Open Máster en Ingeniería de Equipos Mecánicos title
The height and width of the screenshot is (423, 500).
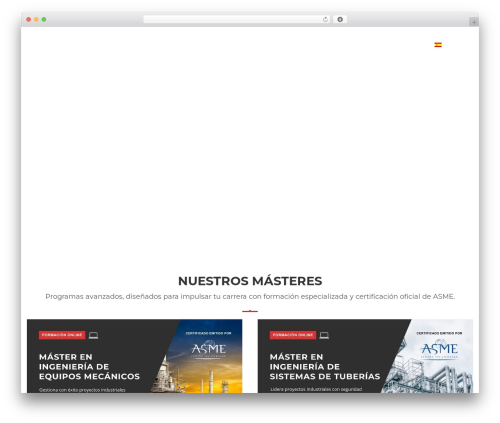[x=89, y=367]
